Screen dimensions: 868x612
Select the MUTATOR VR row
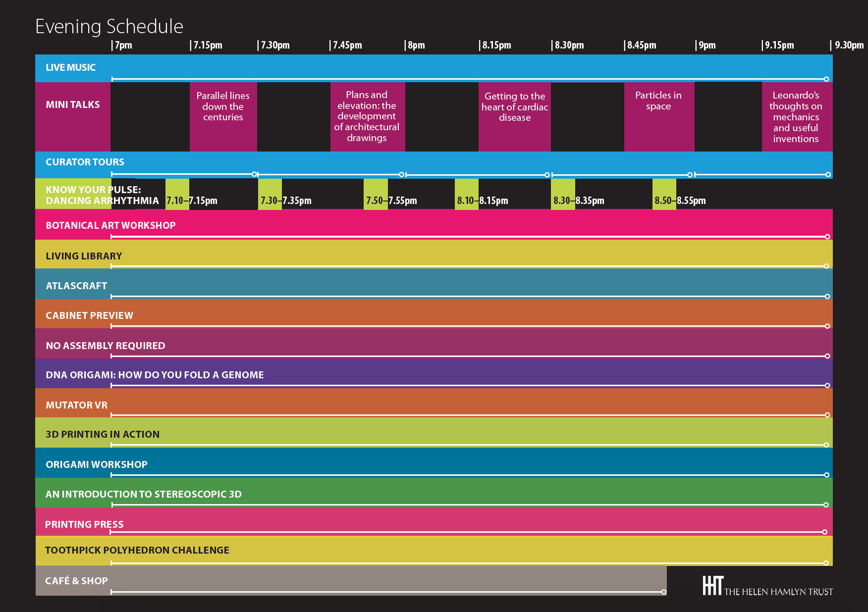point(434,403)
